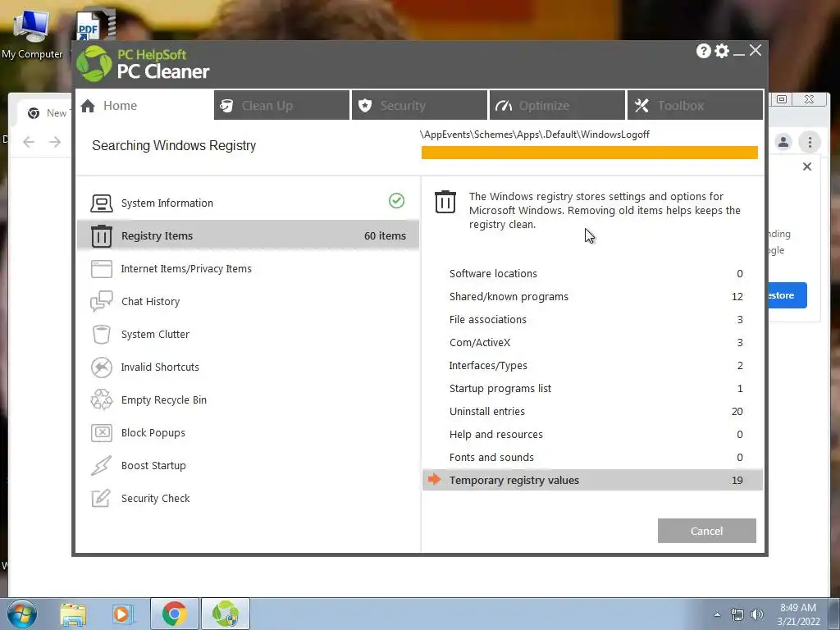Select the Block Popups label
This screenshot has width=840, height=630.
pyautogui.click(x=153, y=433)
